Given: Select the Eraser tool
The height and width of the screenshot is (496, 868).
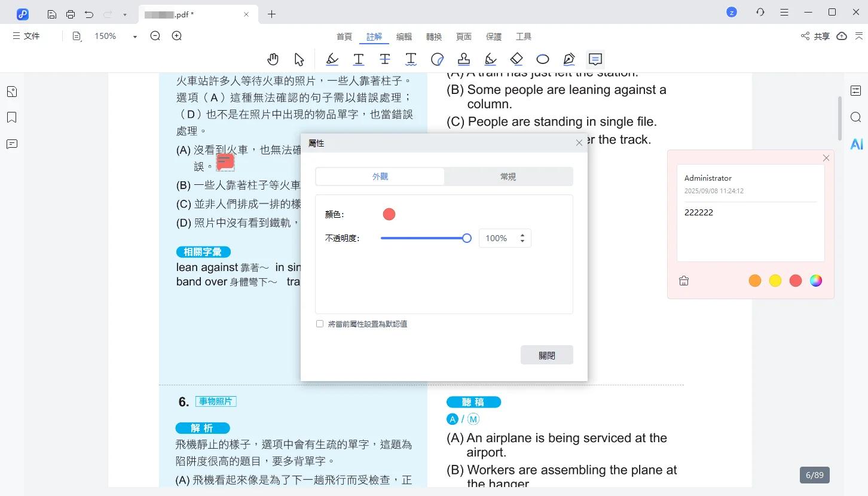Looking at the screenshot, I should click(x=516, y=59).
